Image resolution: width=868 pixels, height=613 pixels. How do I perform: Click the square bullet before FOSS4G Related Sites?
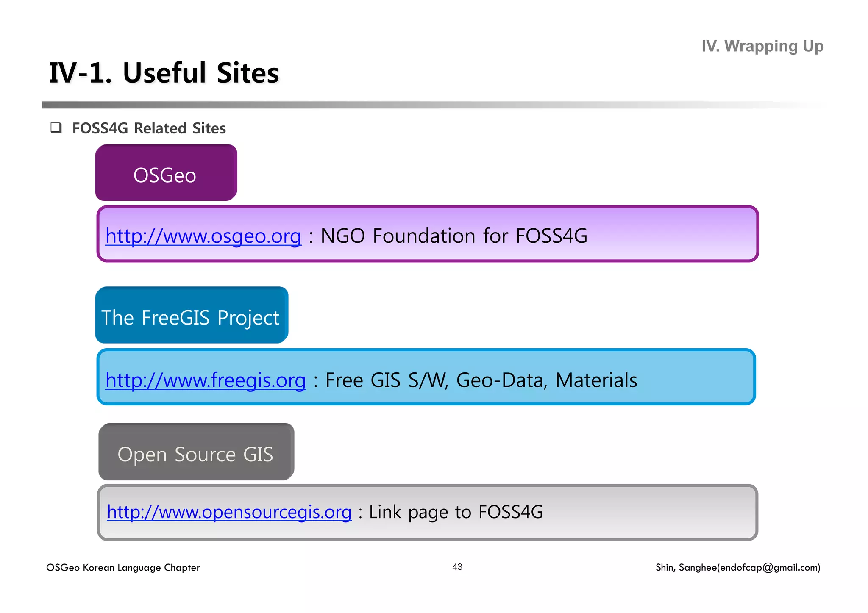56,128
